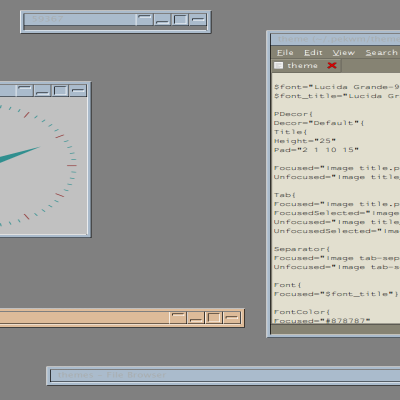Click the UnfocusedSelected= line in editor
The width and height of the screenshot is (400, 400).
[337, 231]
